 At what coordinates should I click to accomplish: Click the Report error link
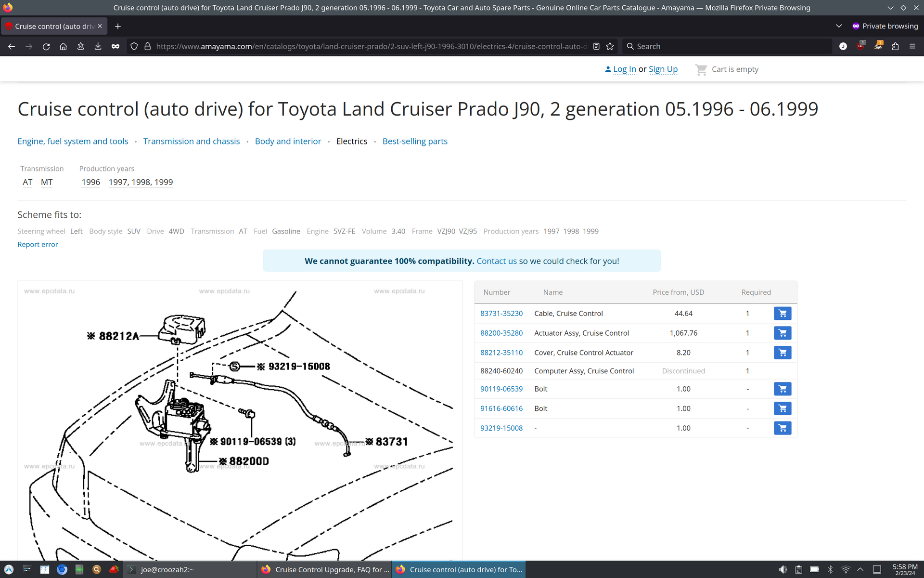38,244
